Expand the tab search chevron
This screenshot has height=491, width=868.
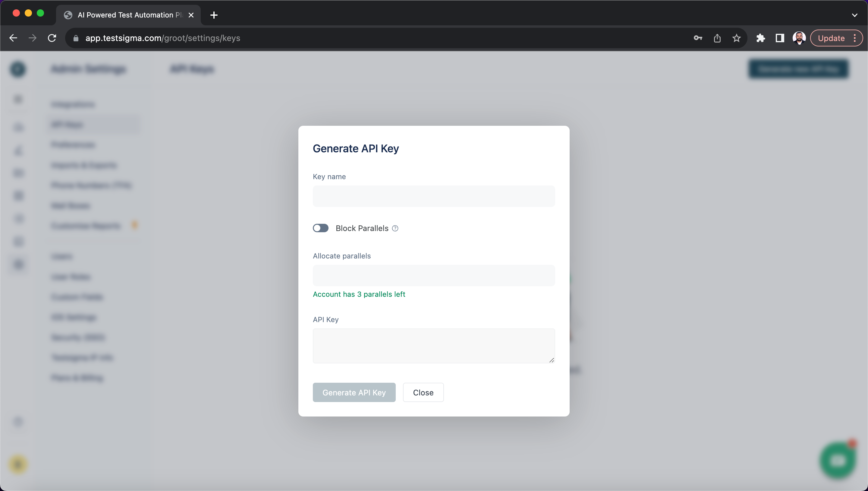click(854, 15)
